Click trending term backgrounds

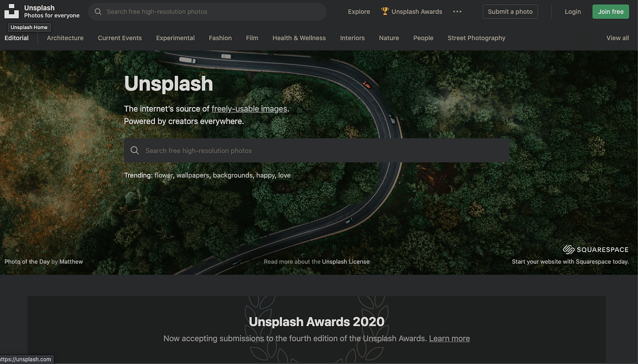click(x=233, y=175)
